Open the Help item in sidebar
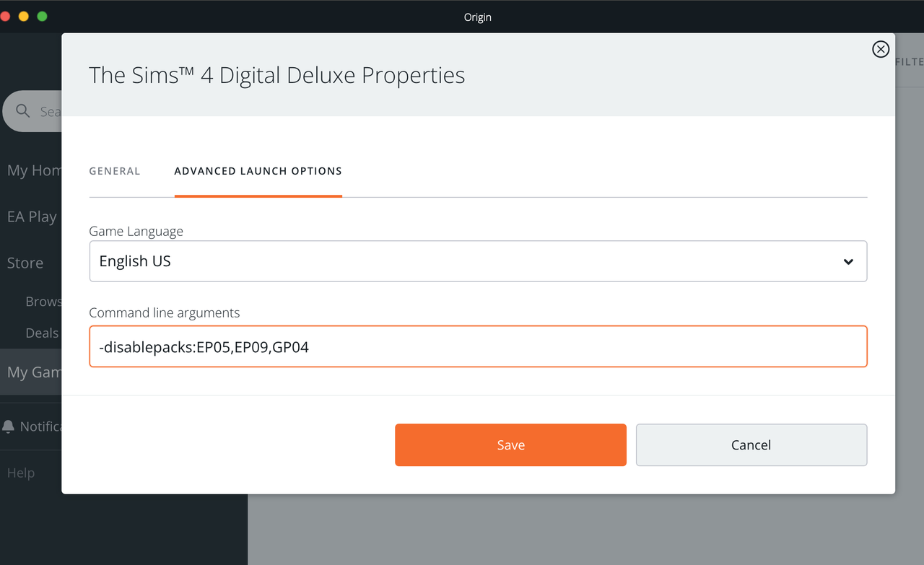Viewport: 924px width, 565px height. pos(21,473)
